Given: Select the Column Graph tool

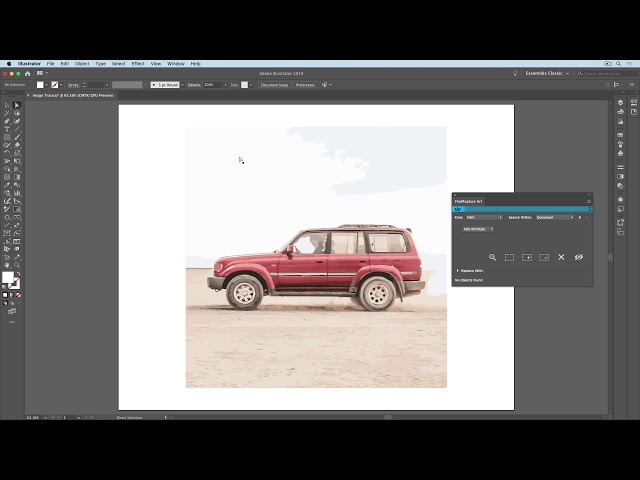Looking at the screenshot, I should click(x=17, y=193).
